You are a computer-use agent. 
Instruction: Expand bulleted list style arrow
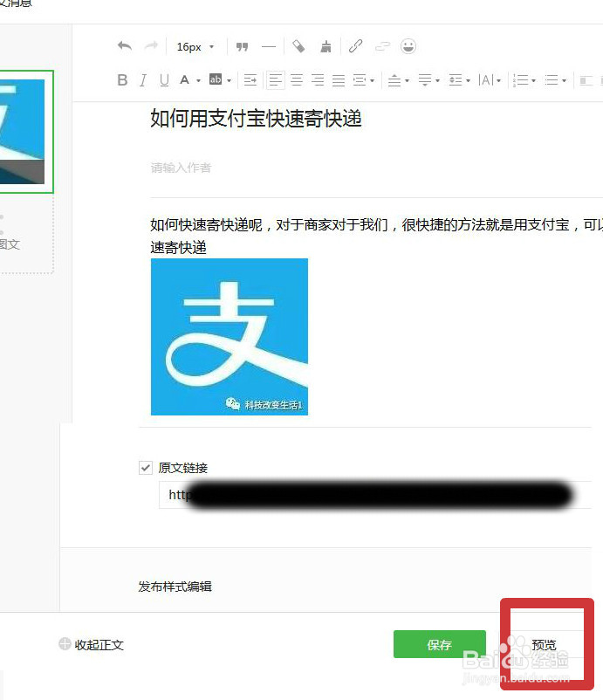[565, 81]
